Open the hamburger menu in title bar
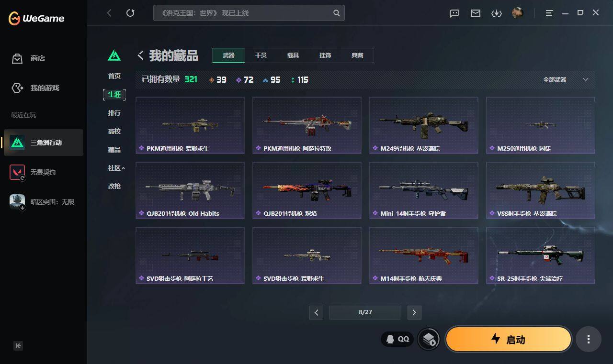Screen dimensions: 613x364 click(x=549, y=13)
